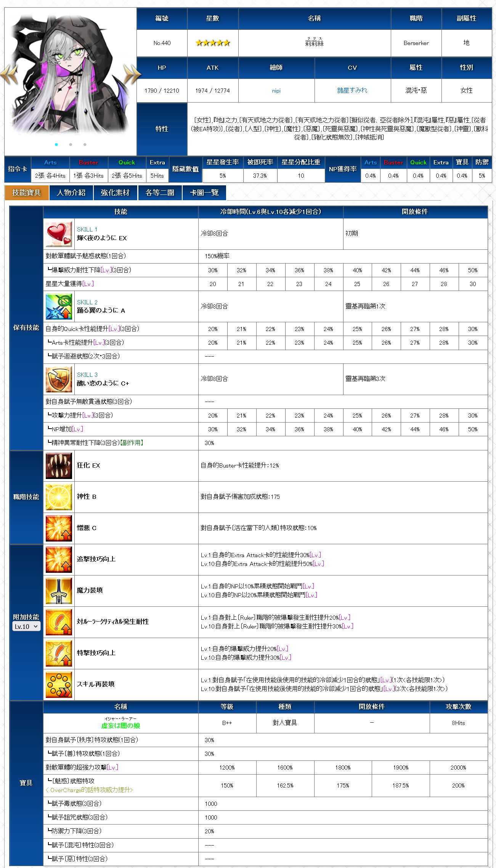Click the 憎悪 C skill icon
496x868 pixels.
pyautogui.click(x=59, y=528)
